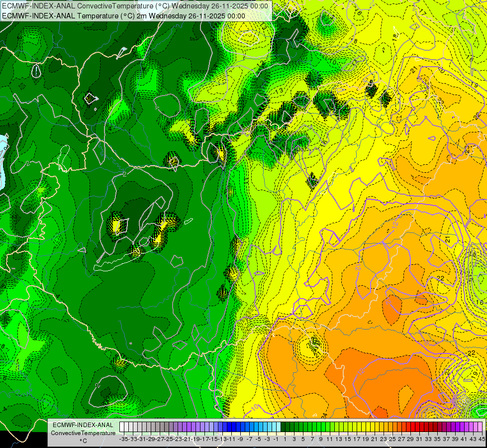Image resolution: width=487 pixels, height=448 pixels.
Task: Click the legend tick label 13
Action: point(339,440)
